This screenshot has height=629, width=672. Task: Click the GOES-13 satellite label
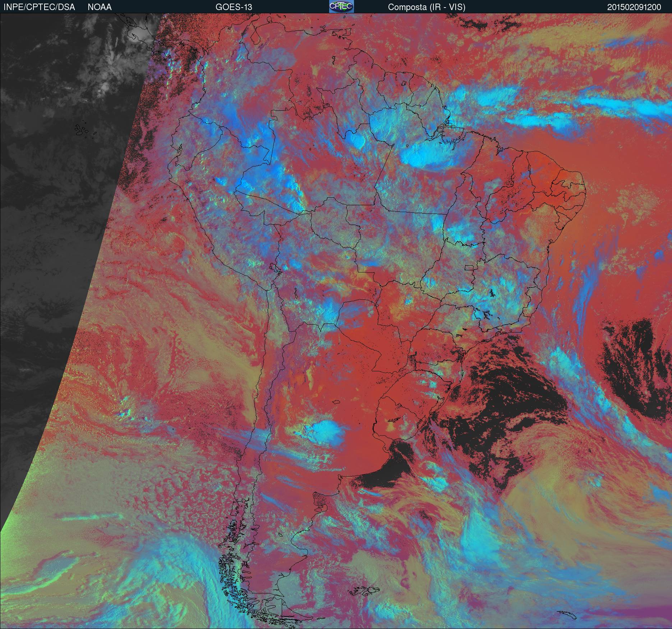234,7
